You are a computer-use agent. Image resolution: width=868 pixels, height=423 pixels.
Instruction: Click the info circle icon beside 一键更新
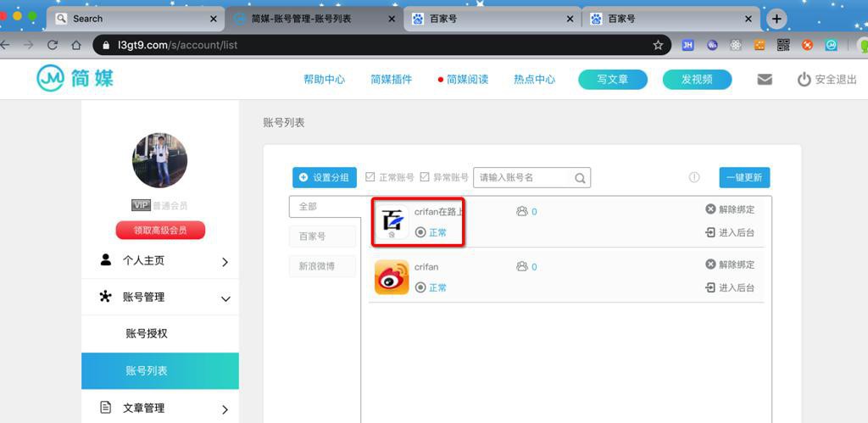(694, 178)
